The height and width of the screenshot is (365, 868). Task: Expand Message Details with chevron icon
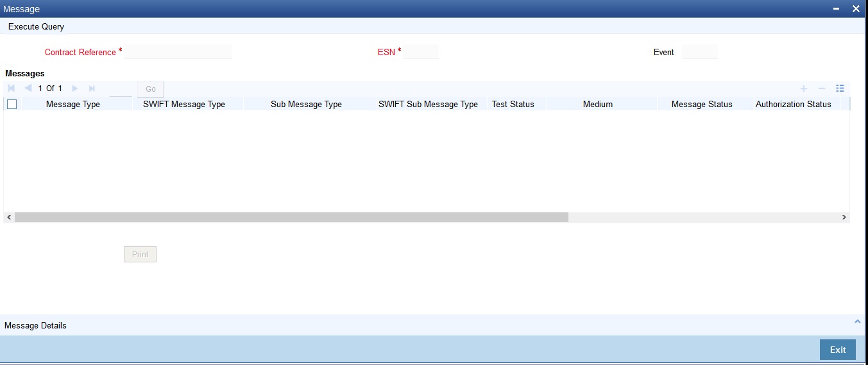pos(858,321)
